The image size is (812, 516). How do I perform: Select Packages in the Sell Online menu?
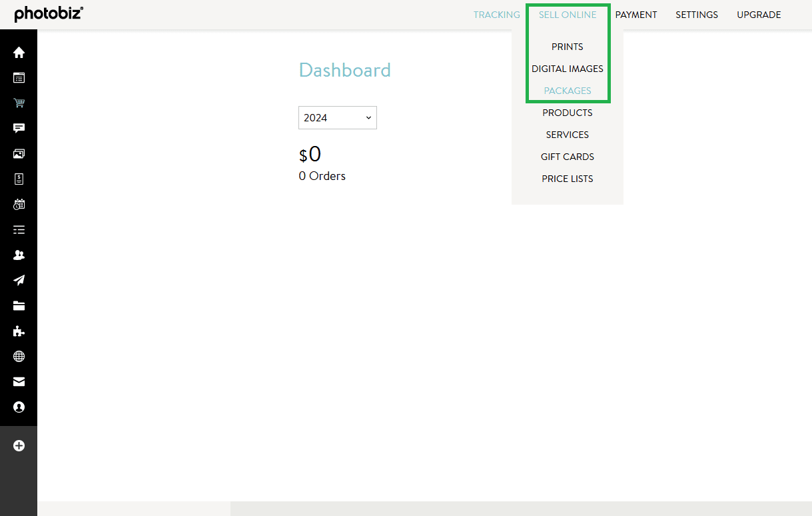tap(568, 91)
